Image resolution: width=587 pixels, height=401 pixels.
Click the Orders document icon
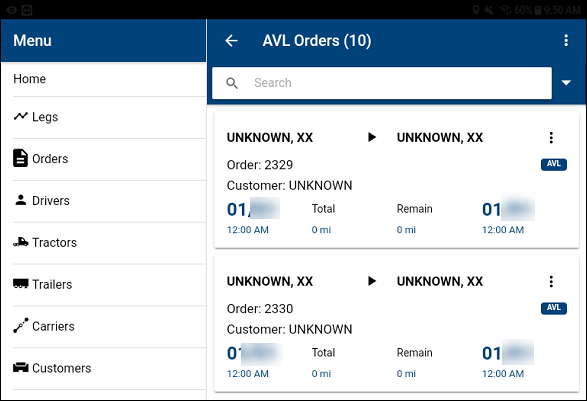pyautogui.click(x=20, y=158)
